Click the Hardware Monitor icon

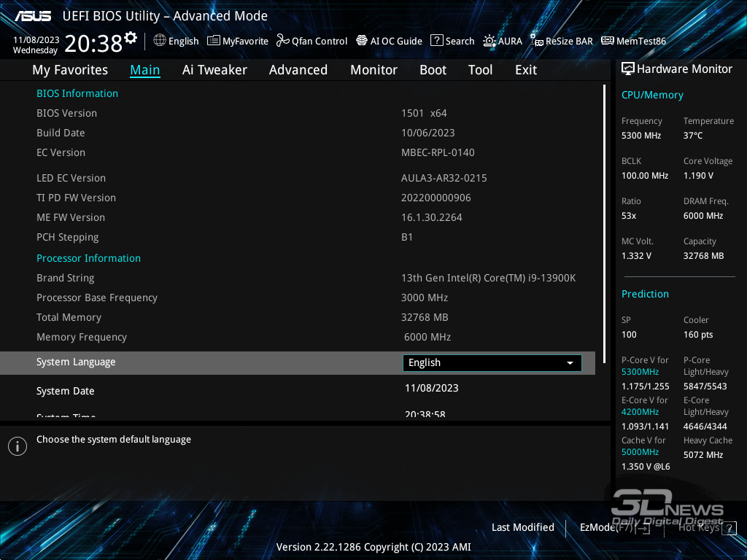pos(628,69)
